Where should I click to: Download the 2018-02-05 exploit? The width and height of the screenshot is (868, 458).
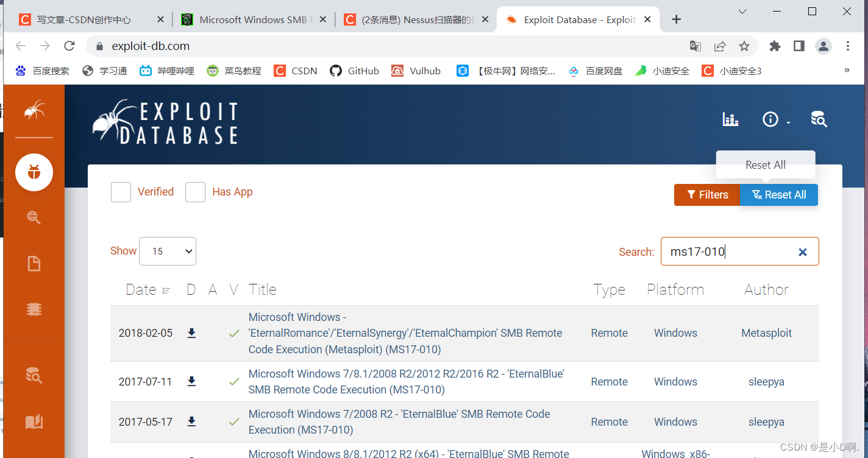(191, 333)
